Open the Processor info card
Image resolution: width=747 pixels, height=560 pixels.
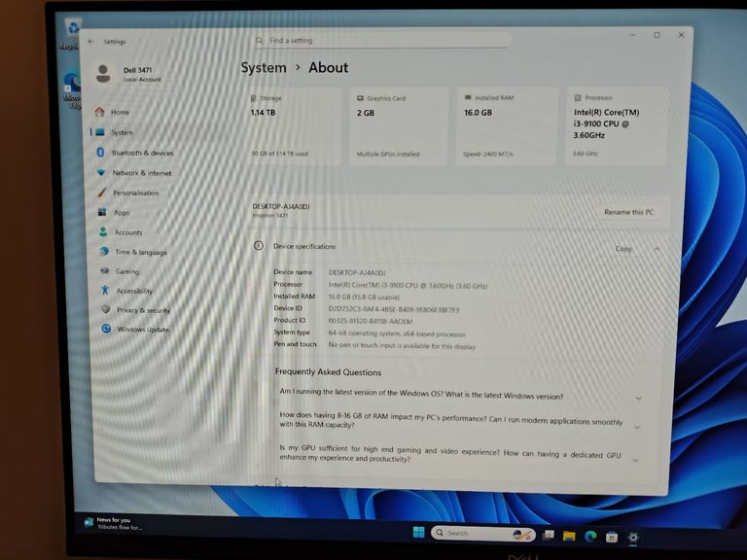[x=616, y=125]
